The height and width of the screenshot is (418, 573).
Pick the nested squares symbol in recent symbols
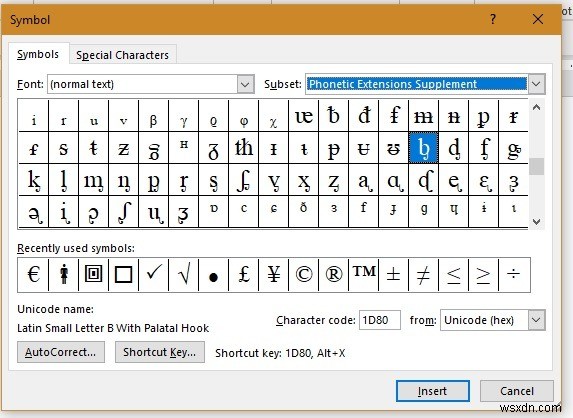94,274
